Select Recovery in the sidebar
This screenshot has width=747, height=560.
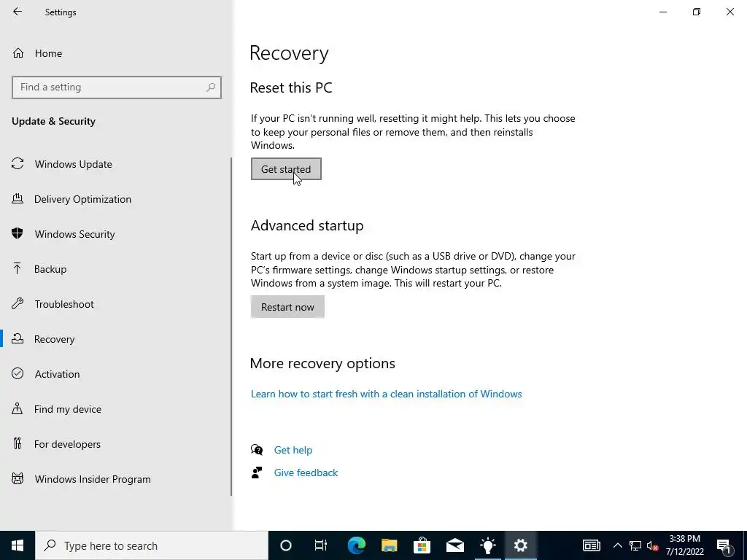coord(54,339)
